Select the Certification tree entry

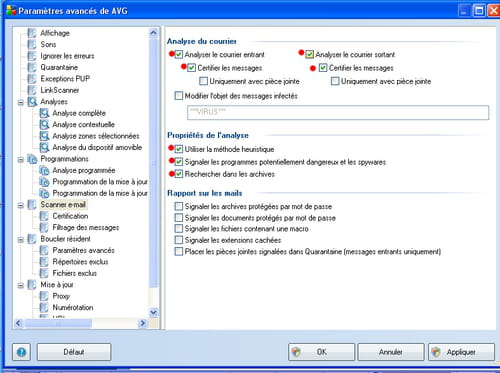click(70, 216)
